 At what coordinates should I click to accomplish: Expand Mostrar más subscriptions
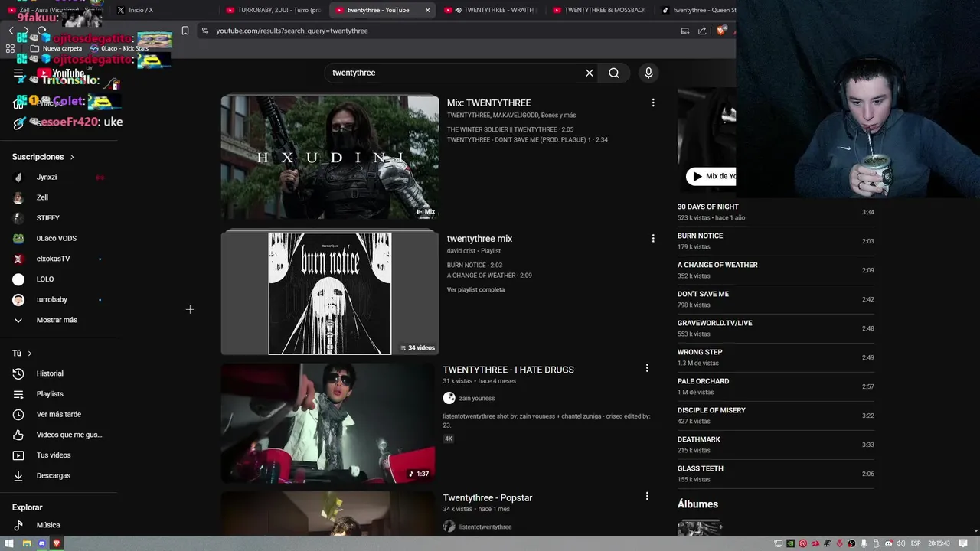point(58,320)
